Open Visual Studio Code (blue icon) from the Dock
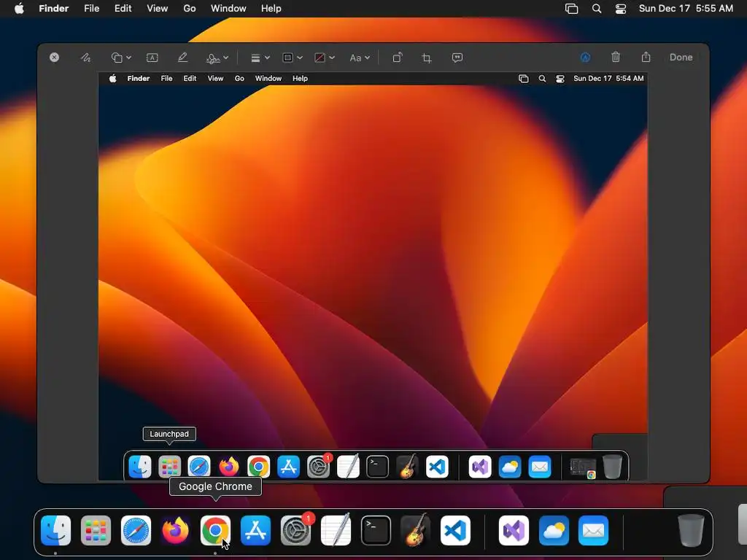This screenshot has height=560, width=747. (455, 531)
